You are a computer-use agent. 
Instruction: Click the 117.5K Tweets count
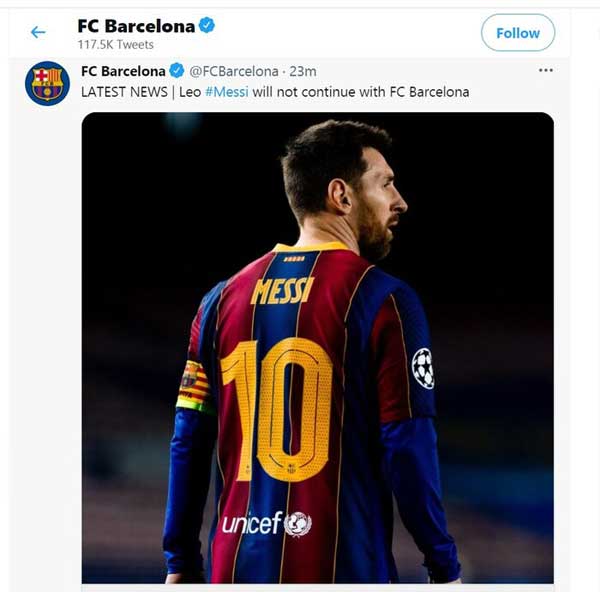point(115,45)
